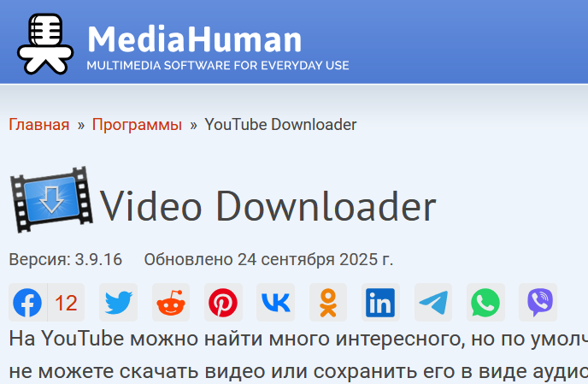588x384 pixels.
Task: Open the MediaHuman site title link
Action: (x=194, y=38)
